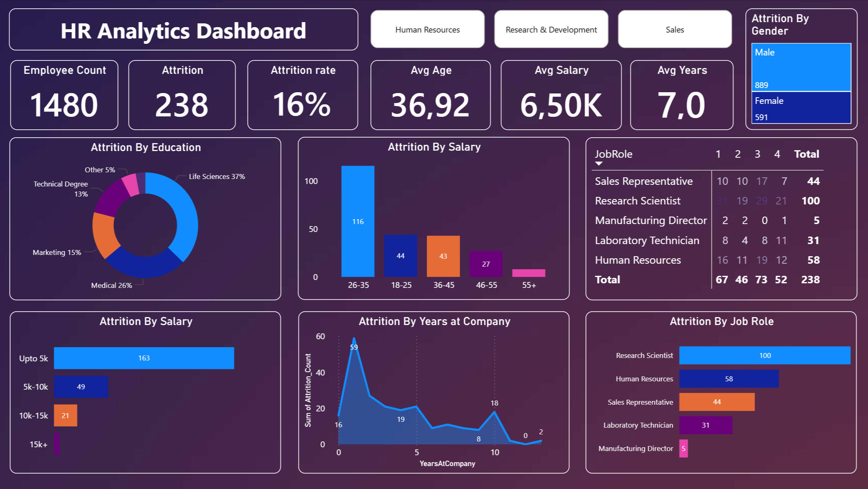Select the Laboratory Technician table row

(x=647, y=240)
